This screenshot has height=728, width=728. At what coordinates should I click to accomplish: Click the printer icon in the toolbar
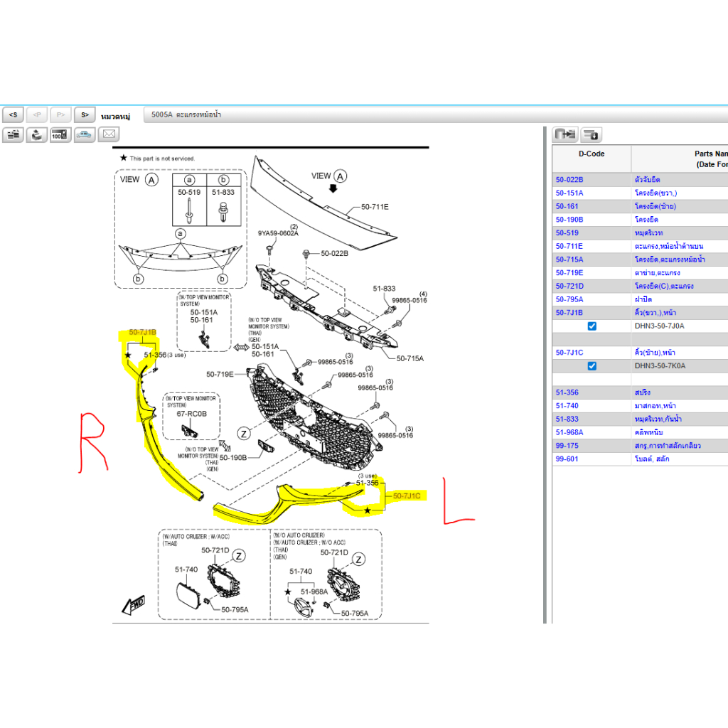coord(37,134)
